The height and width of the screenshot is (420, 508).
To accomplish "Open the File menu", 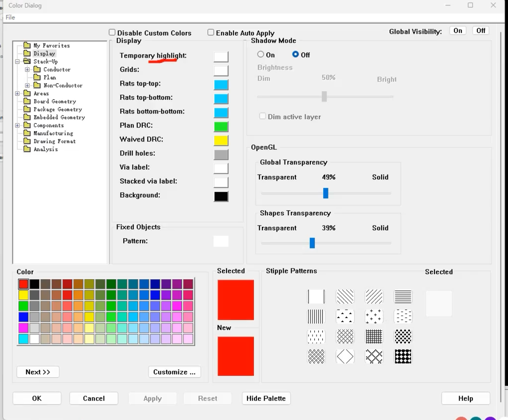I will tap(10, 17).
